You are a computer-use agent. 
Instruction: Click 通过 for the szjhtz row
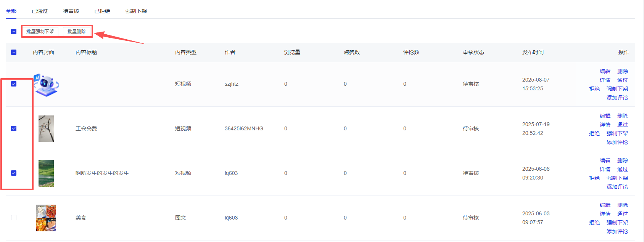tap(623, 80)
